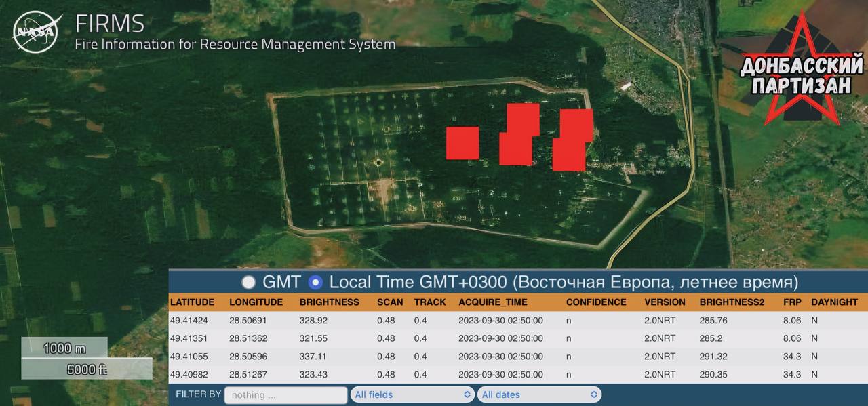Open the All dates dropdown
This screenshot has width=868, height=406.
[539, 394]
